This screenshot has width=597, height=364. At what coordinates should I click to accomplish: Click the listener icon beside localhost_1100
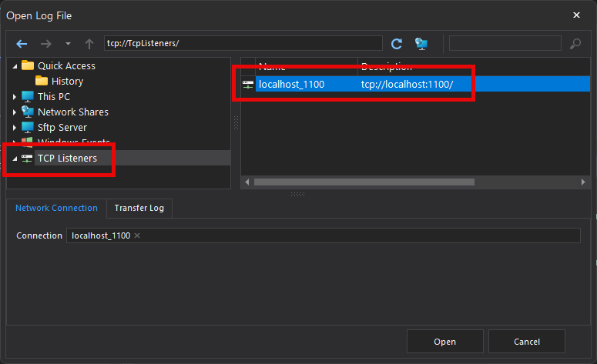tap(248, 85)
